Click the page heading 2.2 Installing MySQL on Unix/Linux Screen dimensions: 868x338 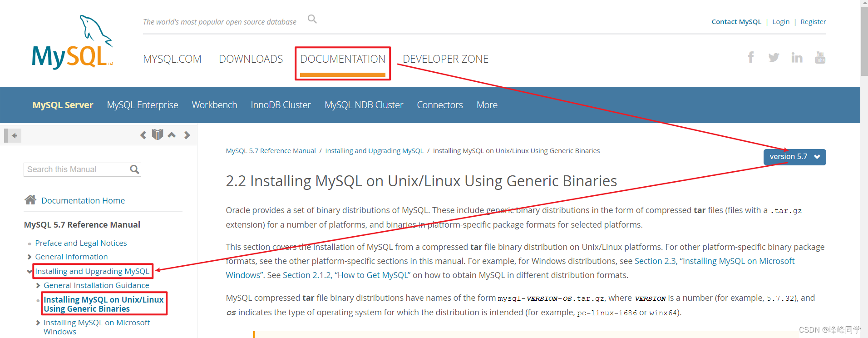click(x=421, y=181)
